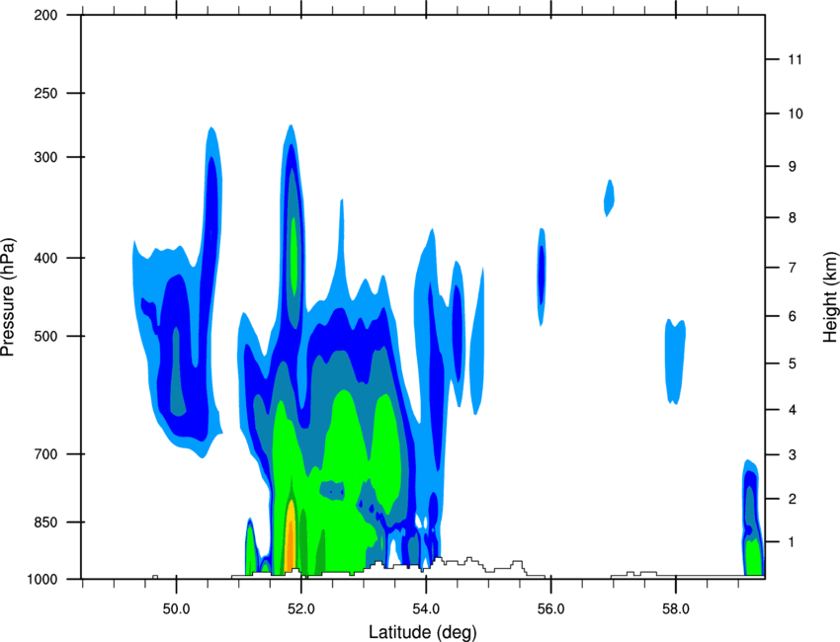This screenshot has width=840, height=642.
Task: Click the 50.0 latitude tick label
Action: pos(176,609)
